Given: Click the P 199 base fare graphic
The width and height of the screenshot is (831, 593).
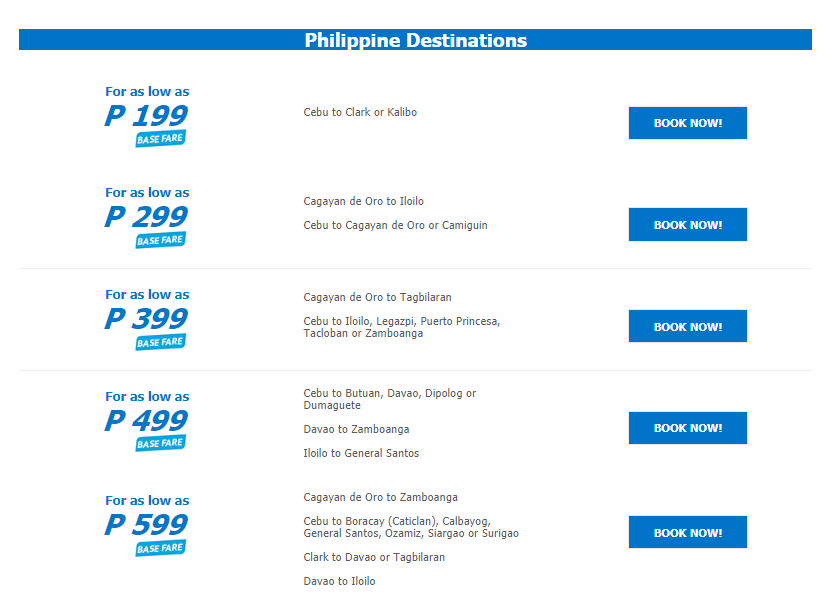Looking at the screenshot, I should [x=147, y=116].
